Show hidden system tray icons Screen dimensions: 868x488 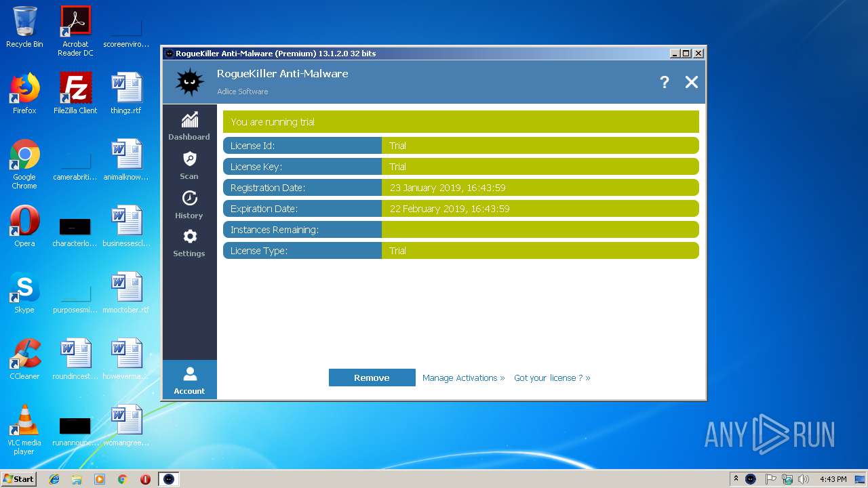pos(736,479)
